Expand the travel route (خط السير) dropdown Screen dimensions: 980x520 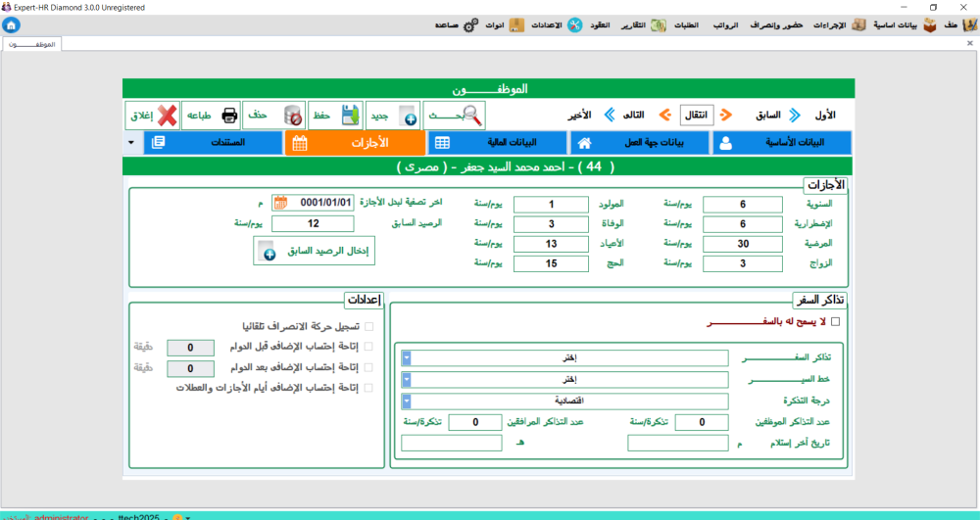coord(407,380)
